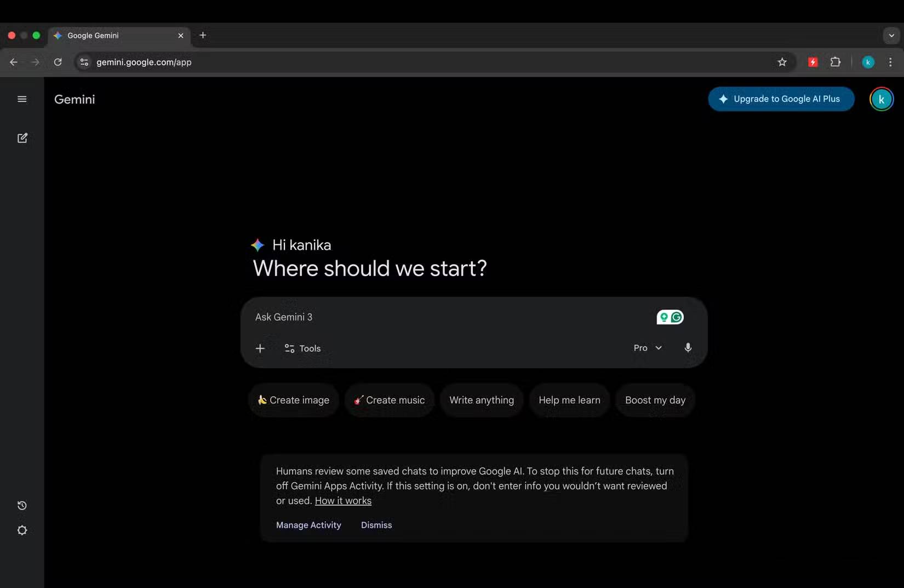Attach a file using the plus icon
904x588 pixels.
[x=260, y=348]
